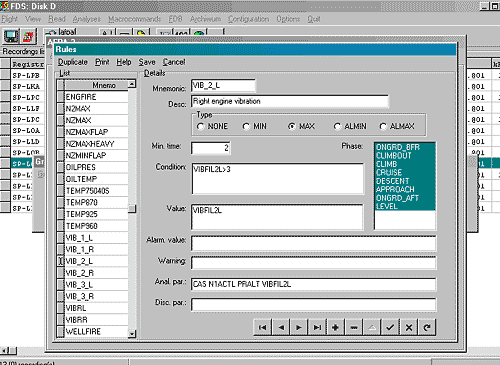Select DESCENT in the Phase list
Screen dimensions: 500x365
pyautogui.click(x=405, y=181)
